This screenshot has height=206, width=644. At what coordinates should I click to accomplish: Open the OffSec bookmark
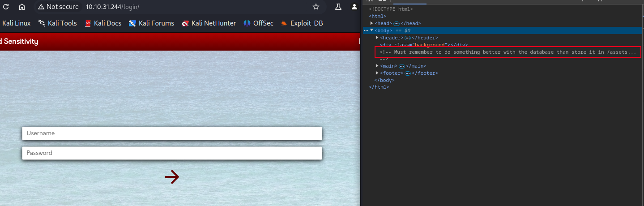pyautogui.click(x=258, y=23)
